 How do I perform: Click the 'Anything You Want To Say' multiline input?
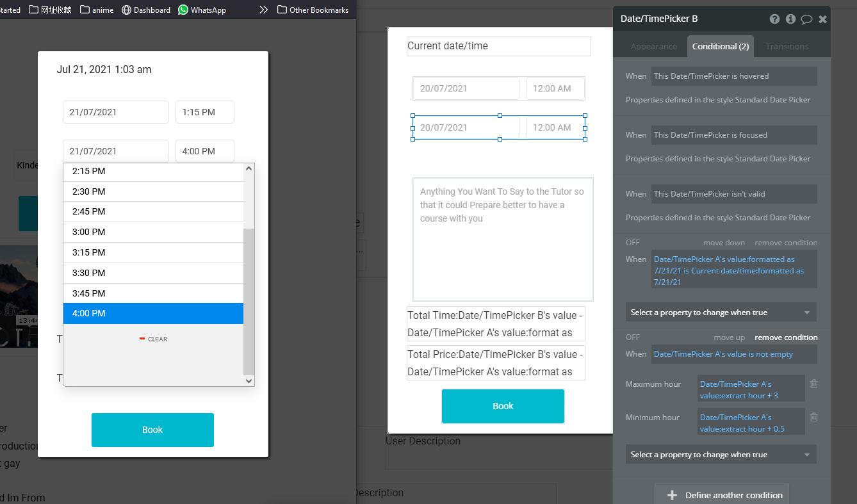(x=503, y=240)
